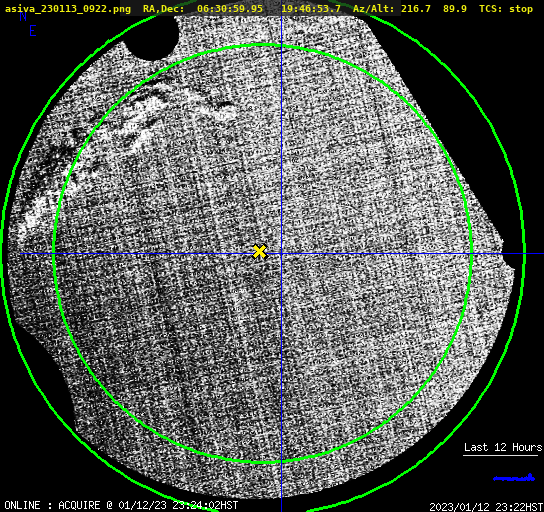Click where the inner green circle meets the vertical crosshair at top
Viewport: 544px width, 512px height.
[281, 46]
